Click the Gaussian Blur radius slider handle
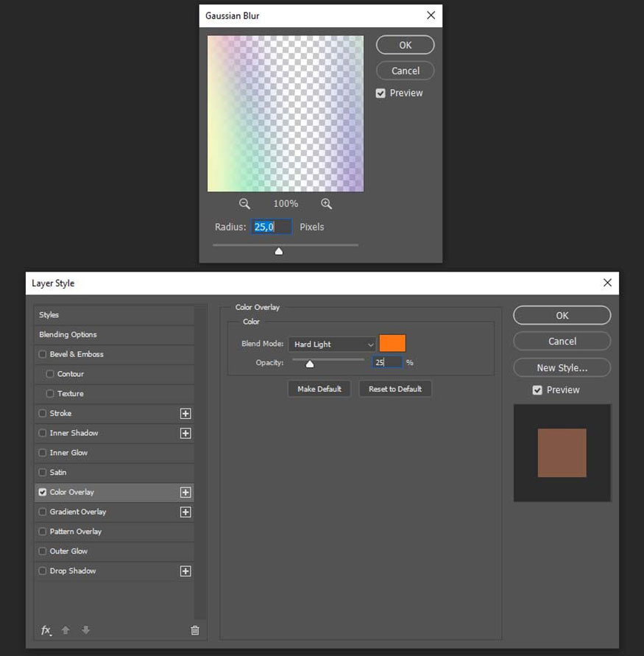 [x=278, y=251]
